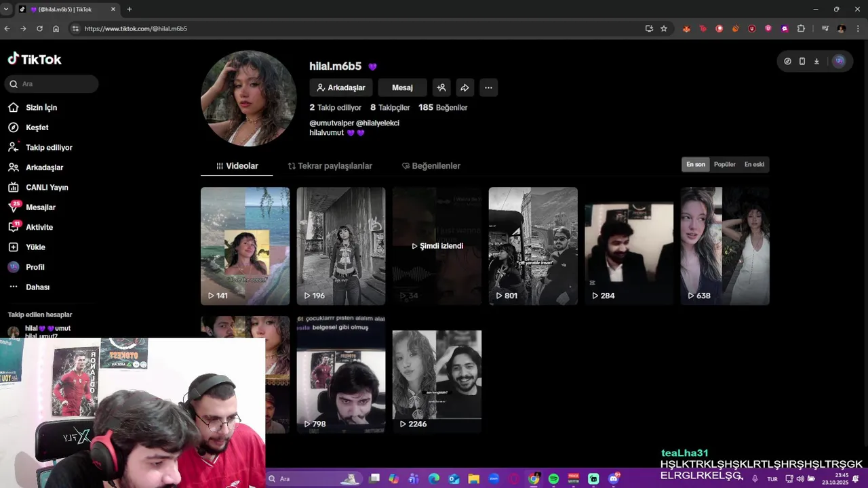Image resolution: width=868 pixels, height=488 pixels.
Task: Bookmark the page with the star icon
Action: coord(664,28)
